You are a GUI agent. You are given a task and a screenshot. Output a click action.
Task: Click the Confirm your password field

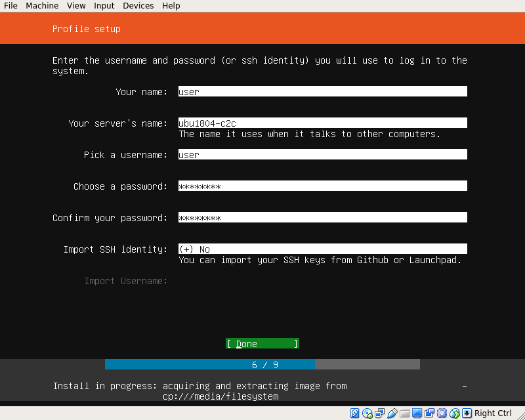pos(322,218)
